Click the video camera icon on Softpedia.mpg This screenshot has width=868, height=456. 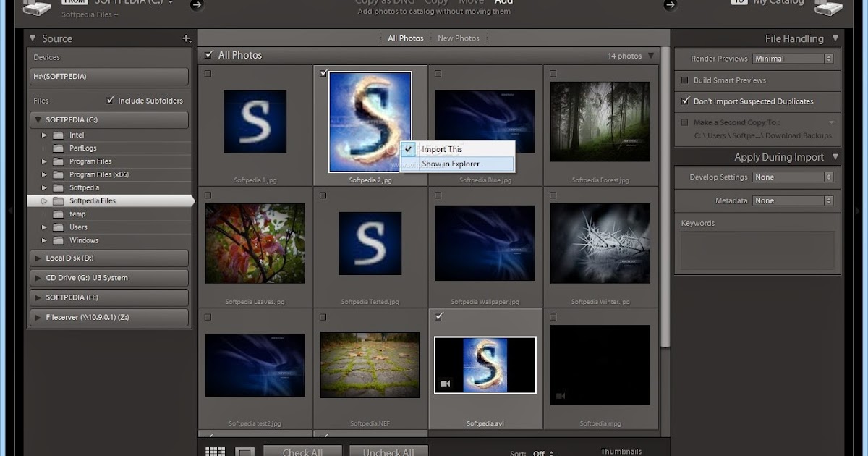[560, 396]
